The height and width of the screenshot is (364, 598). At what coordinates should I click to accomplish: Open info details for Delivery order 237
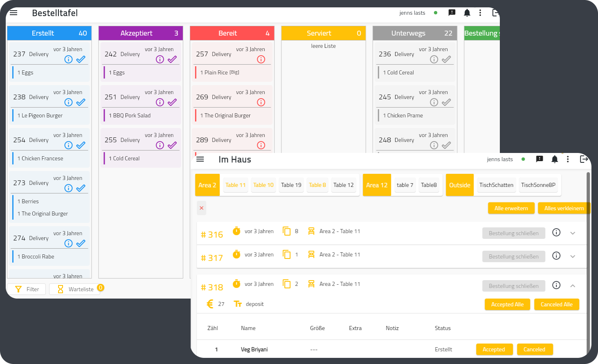click(x=68, y=59)
